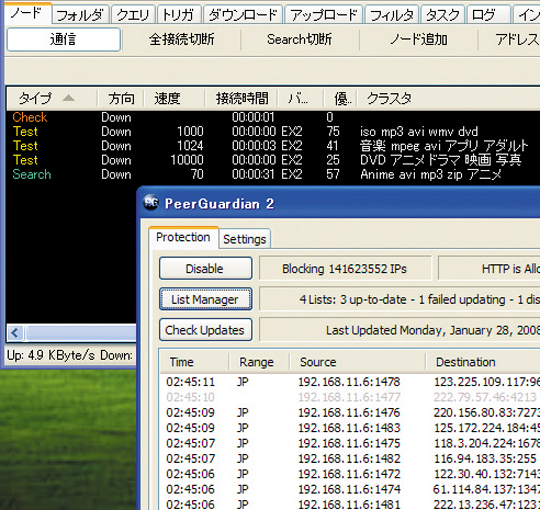Select log row with source port 1483
Image resolution: width=540 pixels, height=510 pixels.
350,428
